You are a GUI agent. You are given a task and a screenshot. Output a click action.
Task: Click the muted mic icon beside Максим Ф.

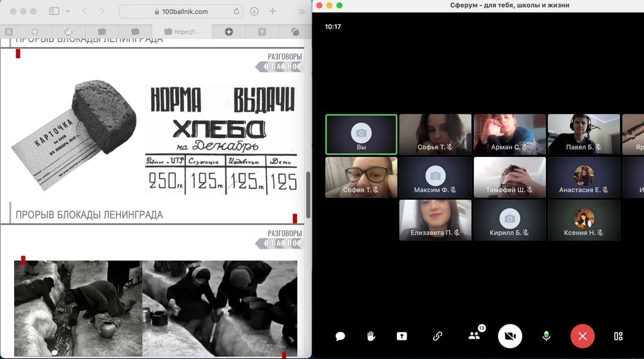coord(453,190)
